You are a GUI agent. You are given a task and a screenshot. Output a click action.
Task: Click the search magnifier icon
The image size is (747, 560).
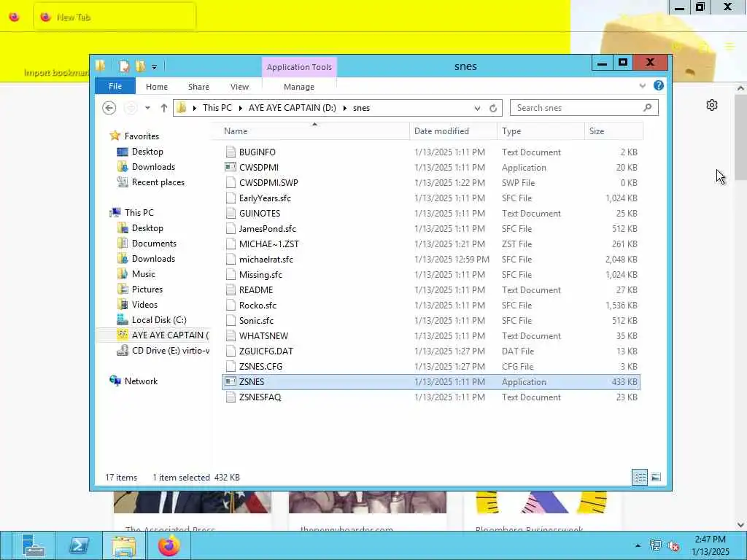click(647, 108)
